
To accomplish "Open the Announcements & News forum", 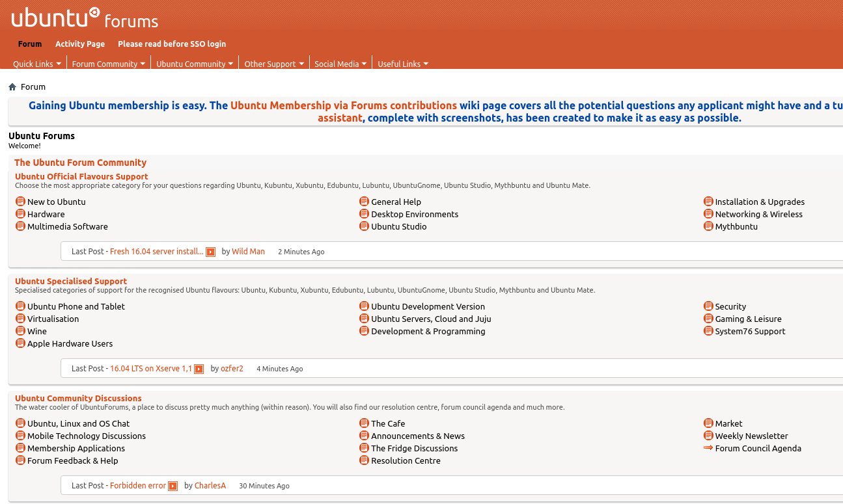I will (x=418, y=436).
